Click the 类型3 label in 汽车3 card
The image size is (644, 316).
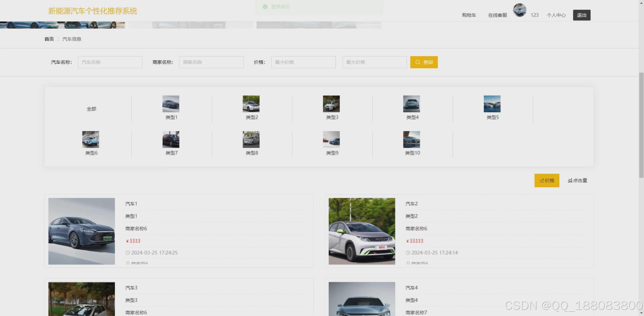pos(131,300)
